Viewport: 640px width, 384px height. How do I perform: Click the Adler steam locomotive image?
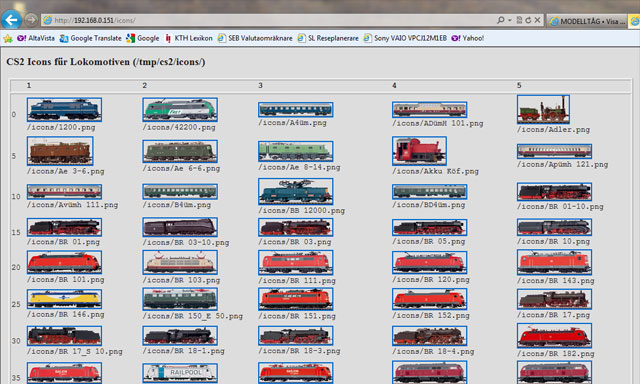pyautogui.click(x=543, y=109)
